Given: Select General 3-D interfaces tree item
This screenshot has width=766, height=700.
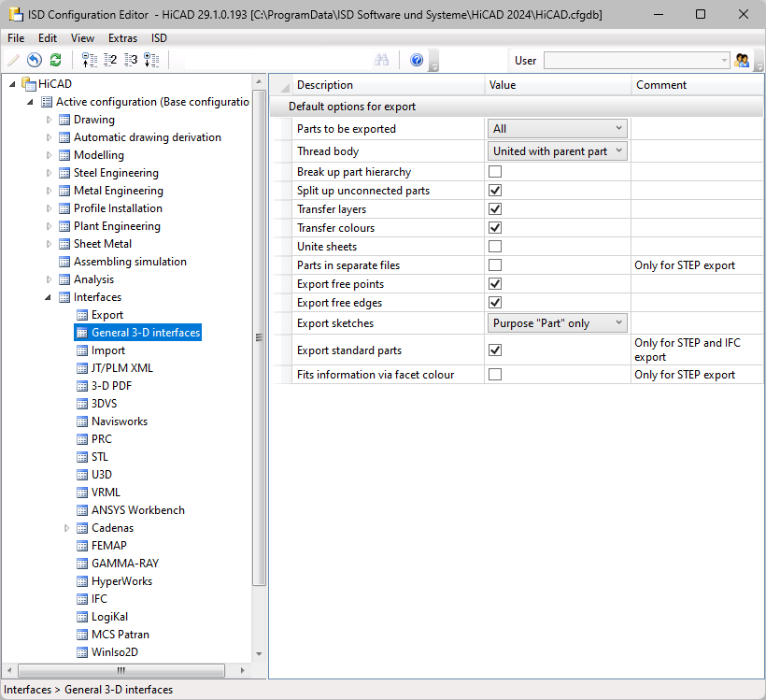Looking at the screenshot, I should pos(146,333).
